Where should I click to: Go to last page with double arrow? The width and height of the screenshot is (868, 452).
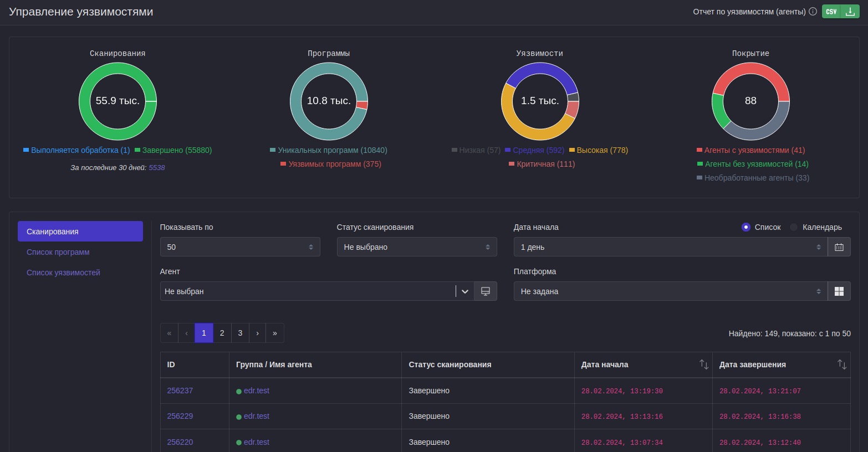click(275, 333)
